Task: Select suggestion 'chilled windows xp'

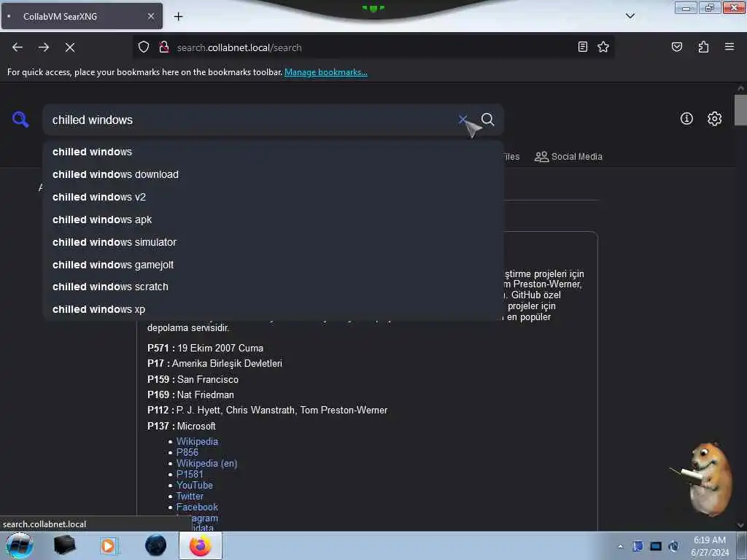Action: 273,309
